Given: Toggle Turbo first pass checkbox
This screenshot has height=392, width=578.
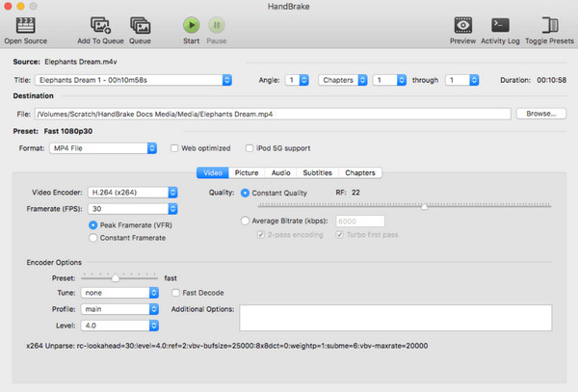Looking at the screenshot, I should (x=339, y=235).
